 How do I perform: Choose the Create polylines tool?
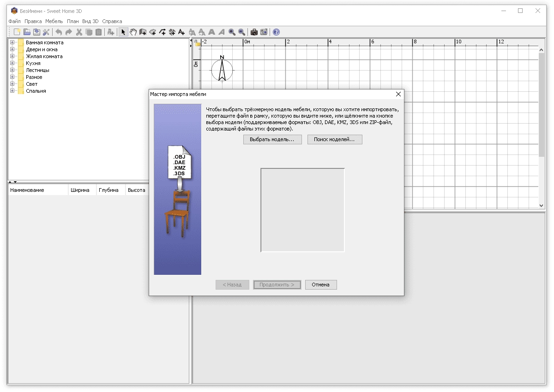pos(162,32)
